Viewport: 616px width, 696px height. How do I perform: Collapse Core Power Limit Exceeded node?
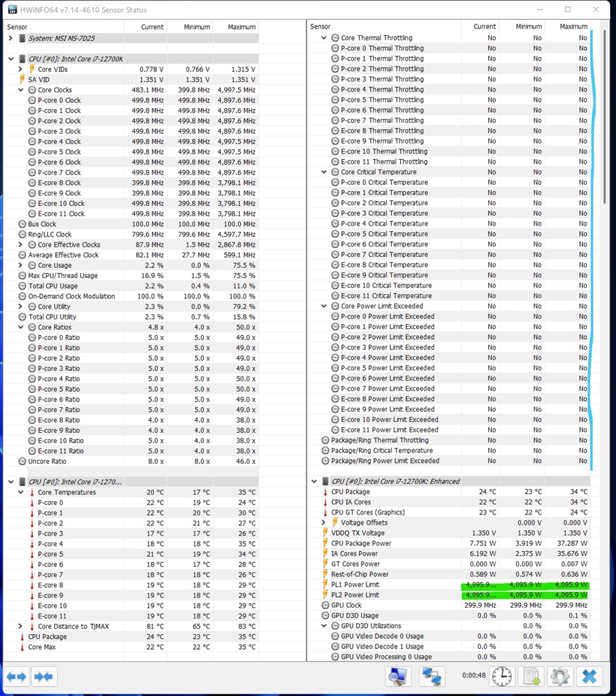pyautogui.click(x=324, y=306)
